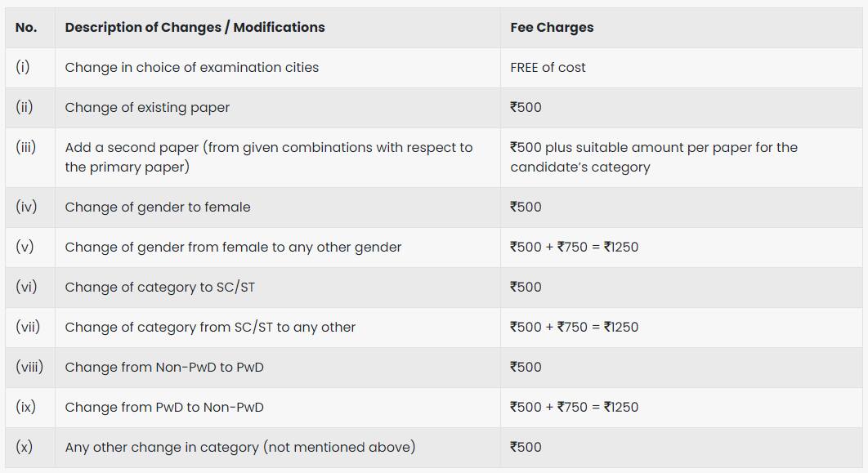Click the 'No.' column header
Viewport: 868px width, 473px height.
point(26,27)
